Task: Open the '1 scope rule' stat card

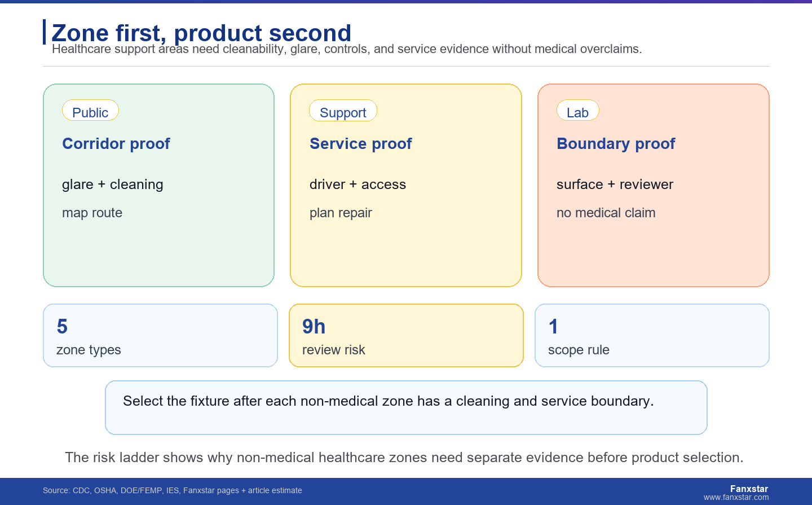Action: click(652, 336)
